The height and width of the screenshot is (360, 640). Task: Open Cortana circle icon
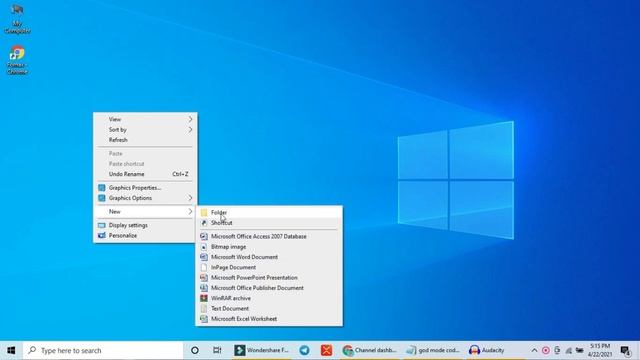pos(195,350)
